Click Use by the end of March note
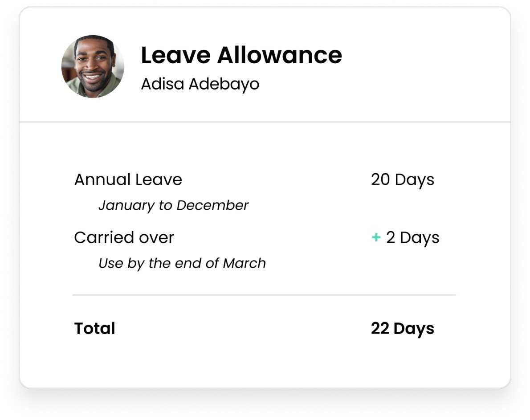 tap(182, 263)
